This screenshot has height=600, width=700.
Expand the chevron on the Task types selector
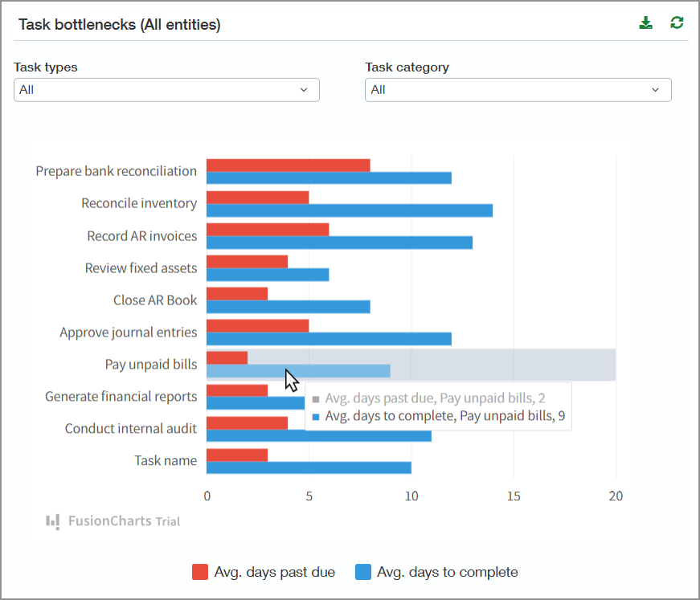point(305,90)
